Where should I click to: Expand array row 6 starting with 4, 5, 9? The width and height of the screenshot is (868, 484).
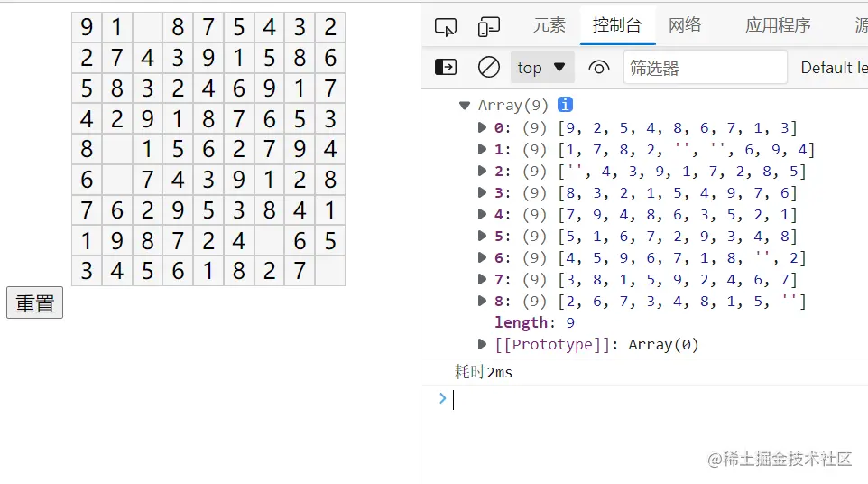tap(482, 257)
